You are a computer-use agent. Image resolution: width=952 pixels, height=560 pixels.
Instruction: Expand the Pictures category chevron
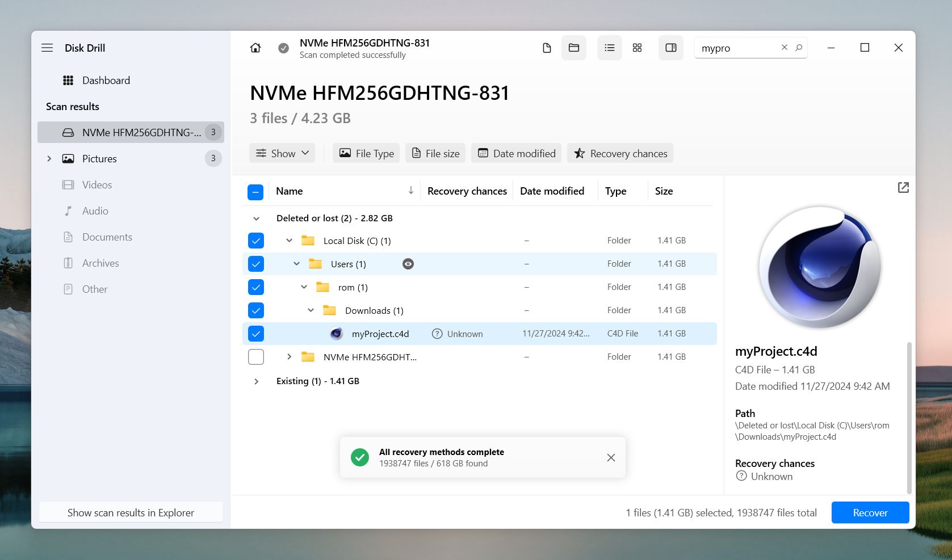tap(49, 159)
